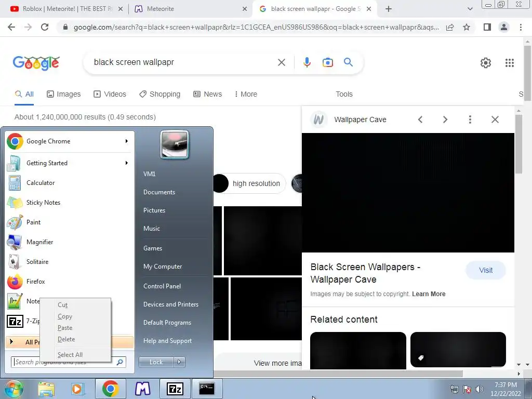Show previous image in preview panel
532x399 pixels.
(x=420, y=119)
